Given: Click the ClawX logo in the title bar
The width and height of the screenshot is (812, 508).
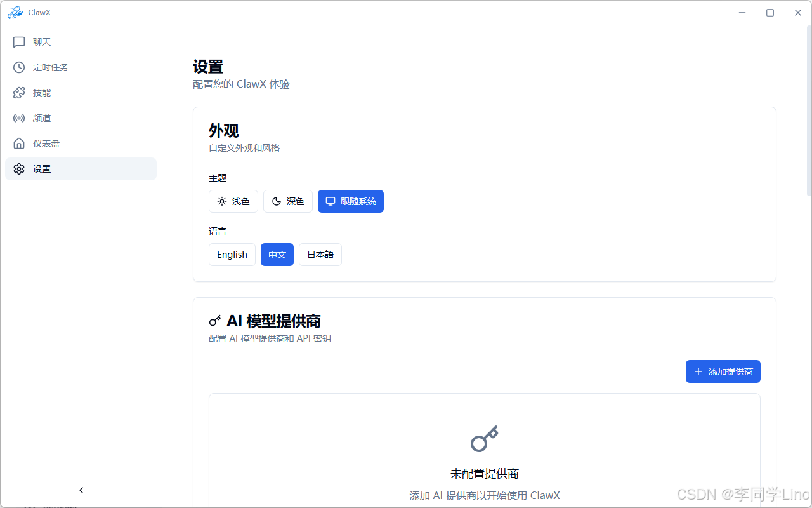Looking at the screenshot, I should coord(15,12).
